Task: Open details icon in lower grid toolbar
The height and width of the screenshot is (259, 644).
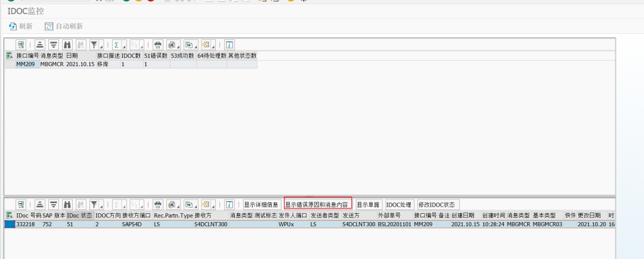Action: click(21, 204)
